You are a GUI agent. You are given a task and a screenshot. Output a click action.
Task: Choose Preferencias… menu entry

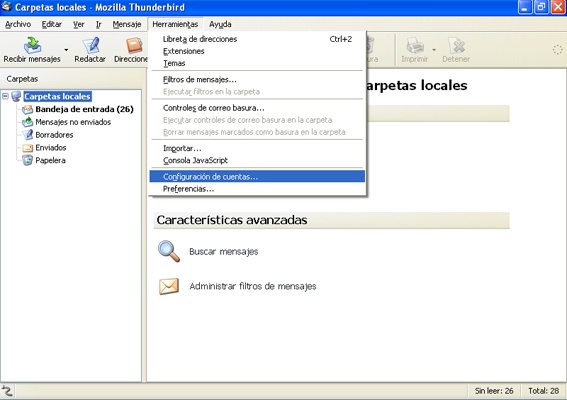coord(257,189)
